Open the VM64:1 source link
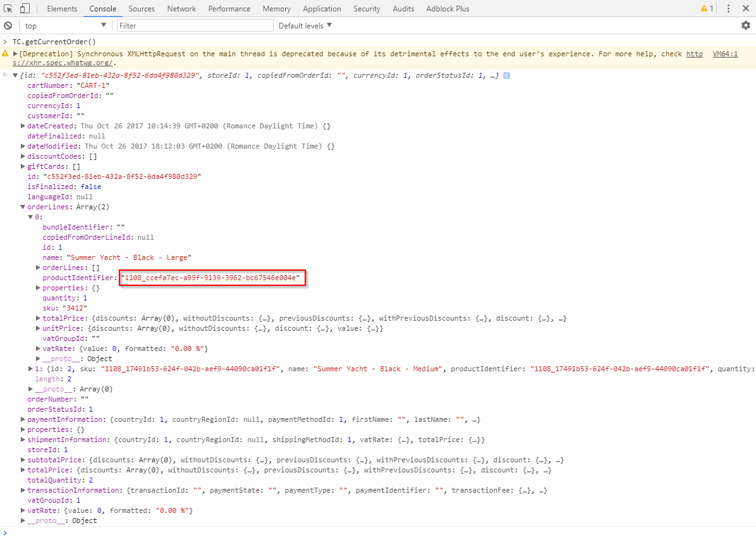Image resolution: width=756 pixels, height=542 pixels. [x=724, y=54]
